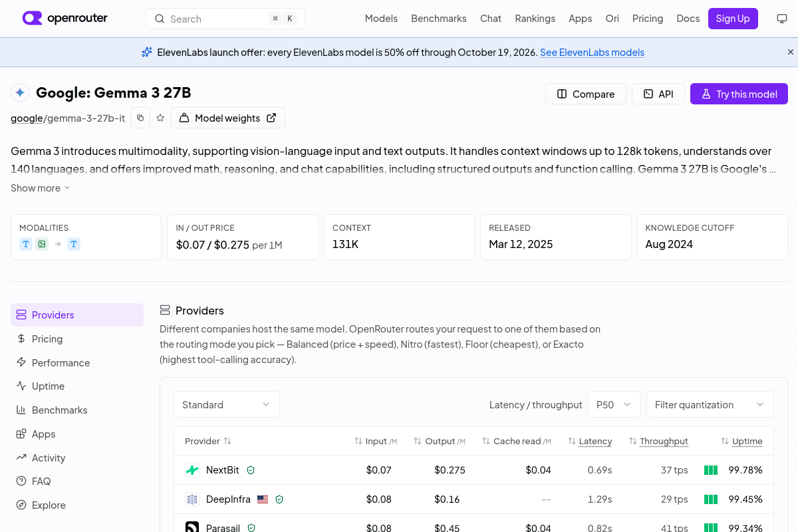
Task: Expand the description with Show more
Action: [x=41, y=188]
